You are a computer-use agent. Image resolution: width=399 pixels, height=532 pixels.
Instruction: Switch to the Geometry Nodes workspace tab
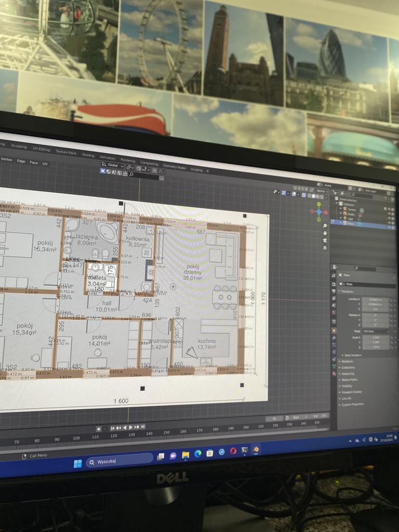pos(174,167)
